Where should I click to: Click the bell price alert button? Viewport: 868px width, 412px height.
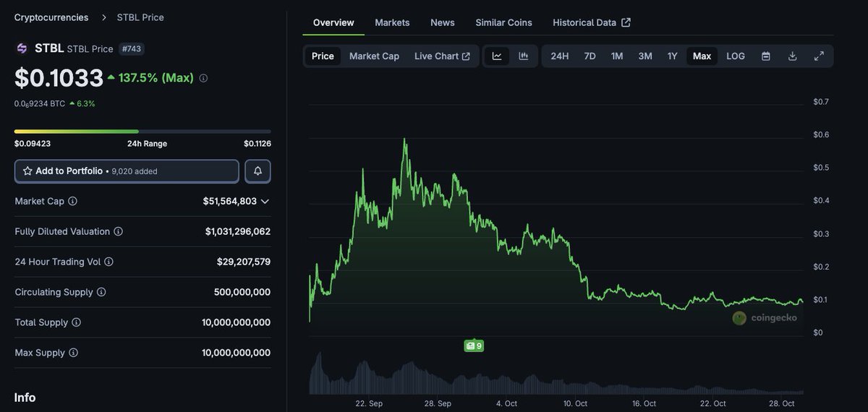[x=258, y=171]
